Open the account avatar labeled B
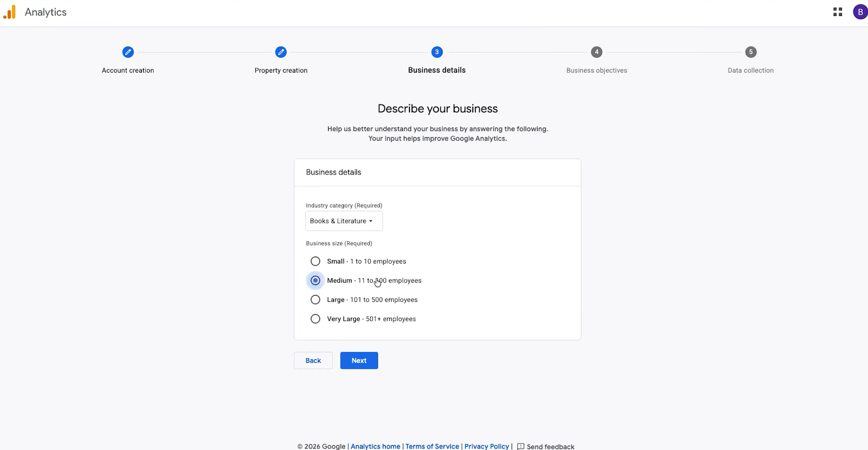Screen dimensions: 868x450 [x=860, y=12]
